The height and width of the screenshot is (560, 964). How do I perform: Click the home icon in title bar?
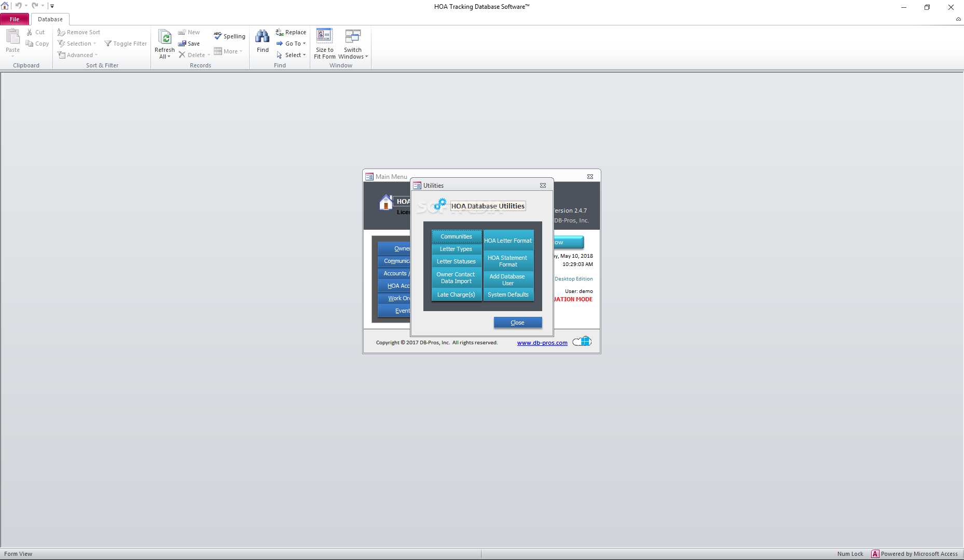5,6
